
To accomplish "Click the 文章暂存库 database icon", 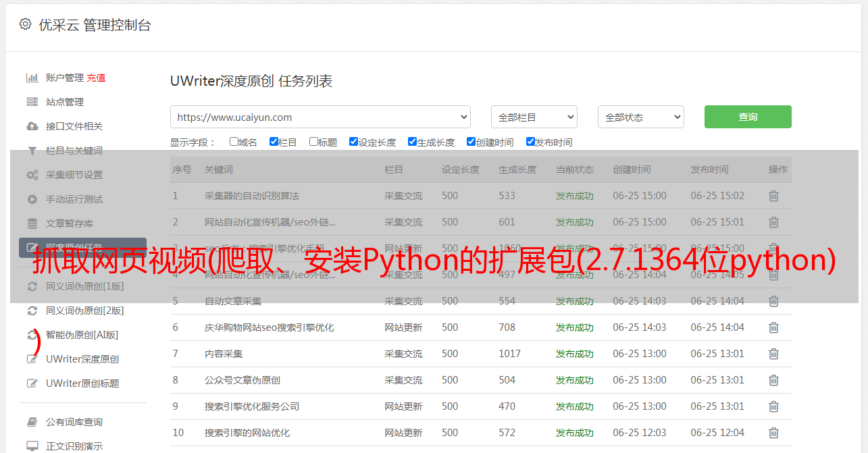I will [32, 223].
